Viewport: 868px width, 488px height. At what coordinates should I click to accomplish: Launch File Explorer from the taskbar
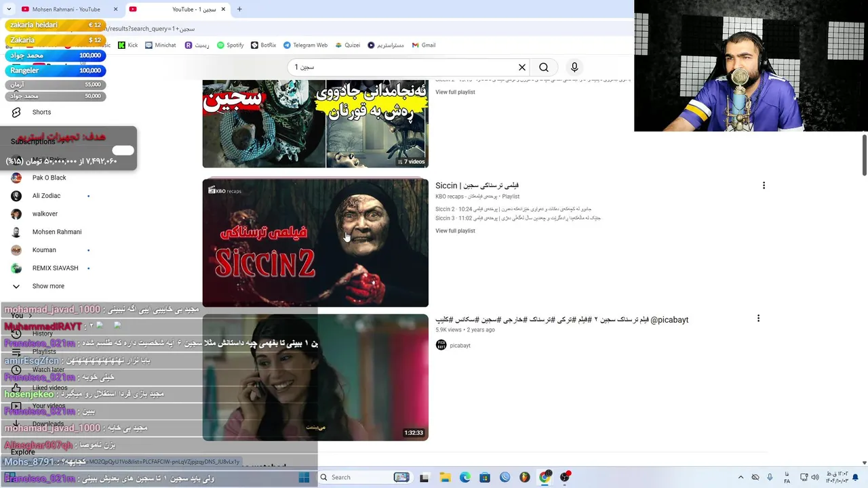[444, 477]
